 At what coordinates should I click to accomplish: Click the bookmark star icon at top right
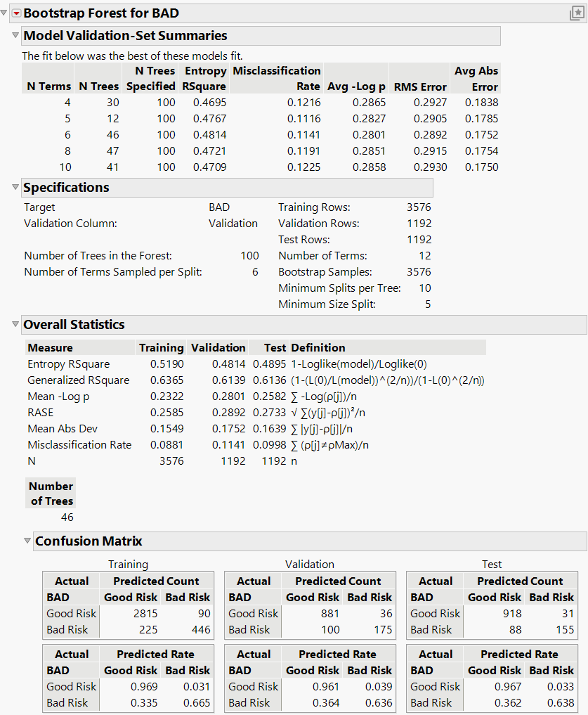577,12
